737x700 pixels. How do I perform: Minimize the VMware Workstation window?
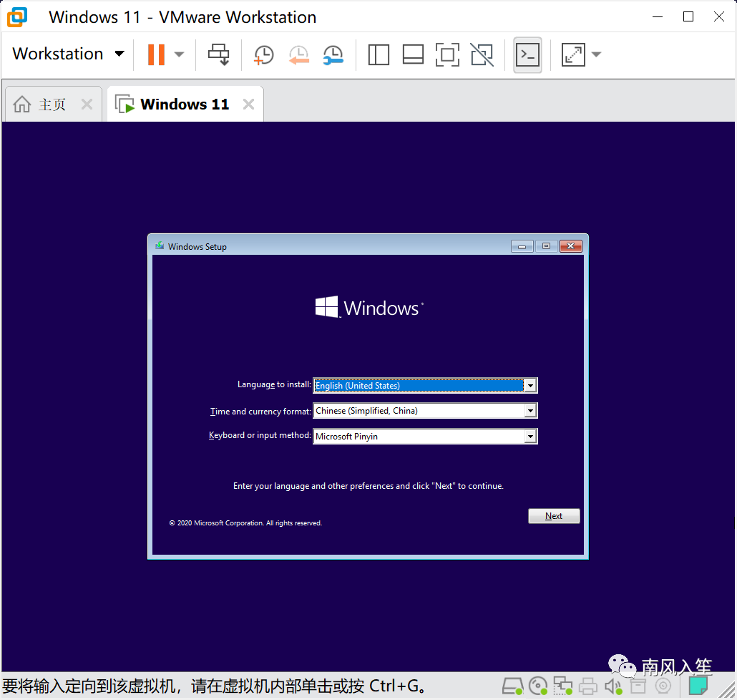pos(658,17)
